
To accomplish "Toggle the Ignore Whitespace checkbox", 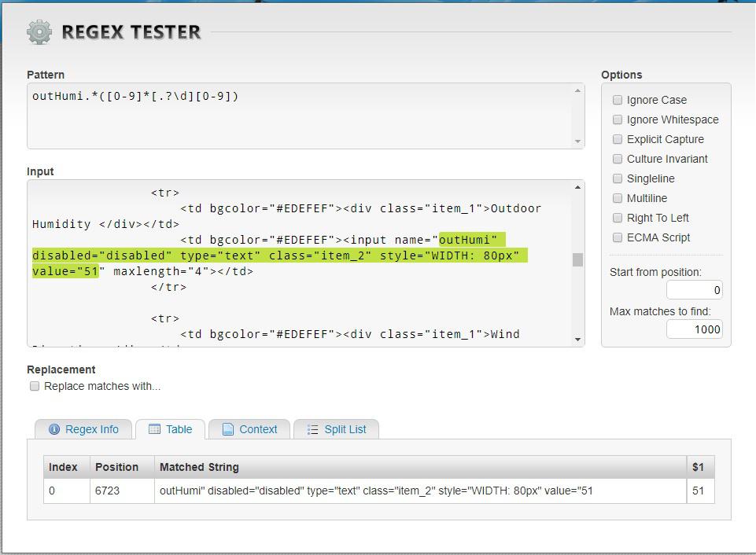I will pyautogui.click(x=618, y=119).
